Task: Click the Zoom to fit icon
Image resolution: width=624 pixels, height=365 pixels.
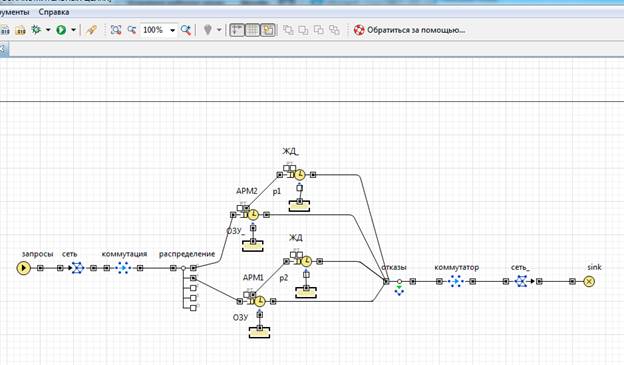Action: pyautogui.click(x=116, y=30)
